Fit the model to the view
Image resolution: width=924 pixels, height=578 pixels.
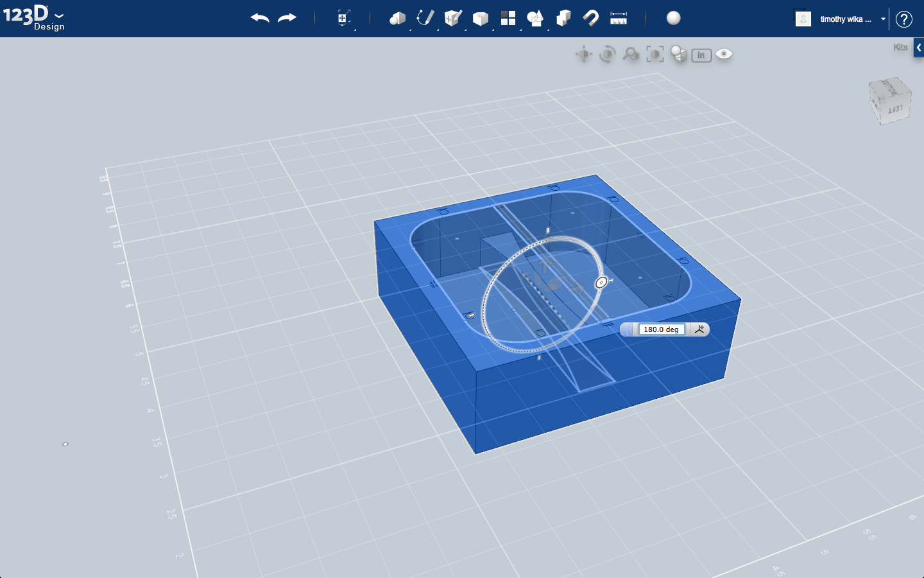[x=654, y=55]
